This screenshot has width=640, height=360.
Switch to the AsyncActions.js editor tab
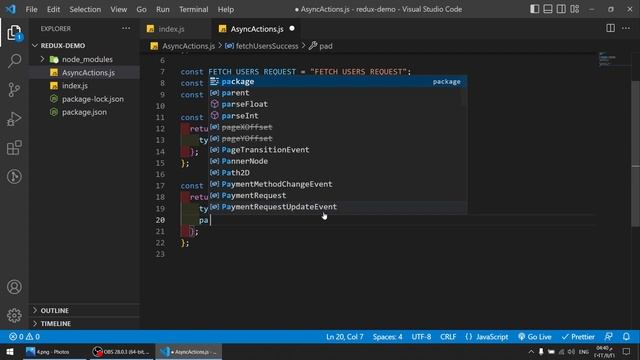256,29
